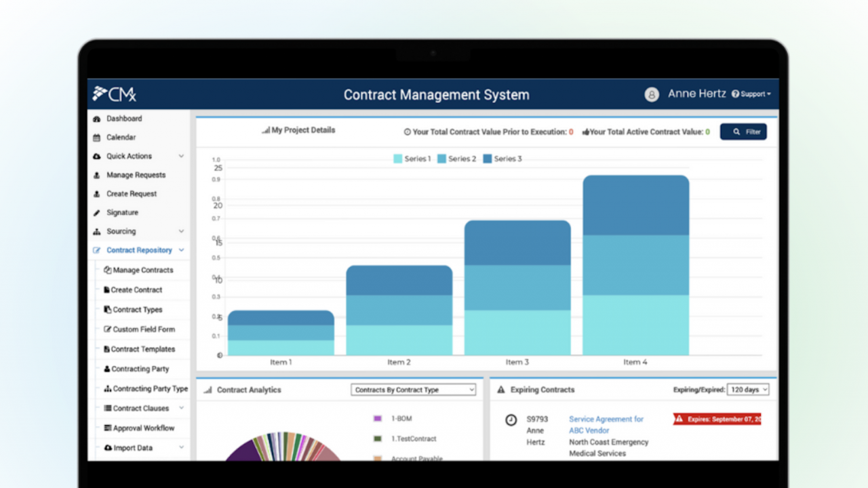Viewport: 868px width, 488px height.
Task: Click the Contracting Party user icon
Action: [106, 369]
